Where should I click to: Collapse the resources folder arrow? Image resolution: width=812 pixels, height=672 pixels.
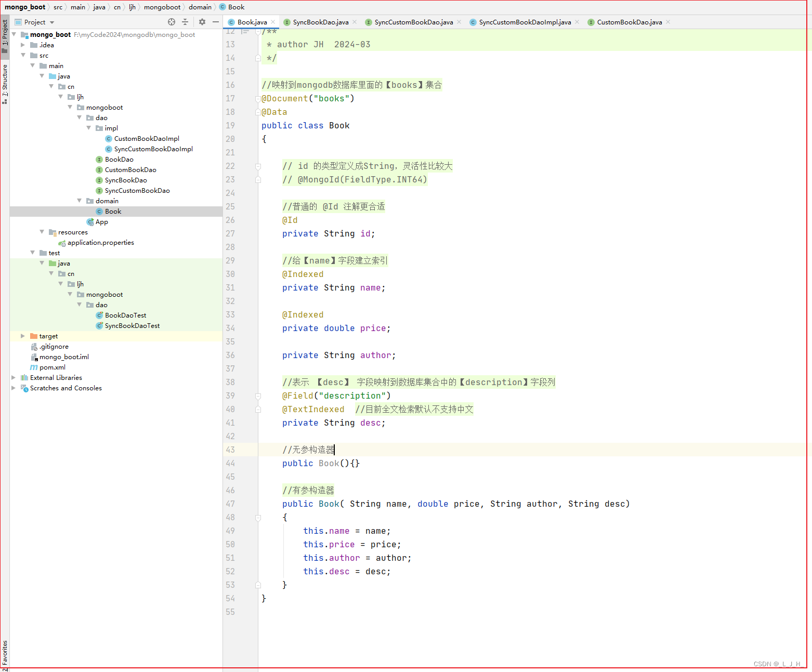coord(42,232)
